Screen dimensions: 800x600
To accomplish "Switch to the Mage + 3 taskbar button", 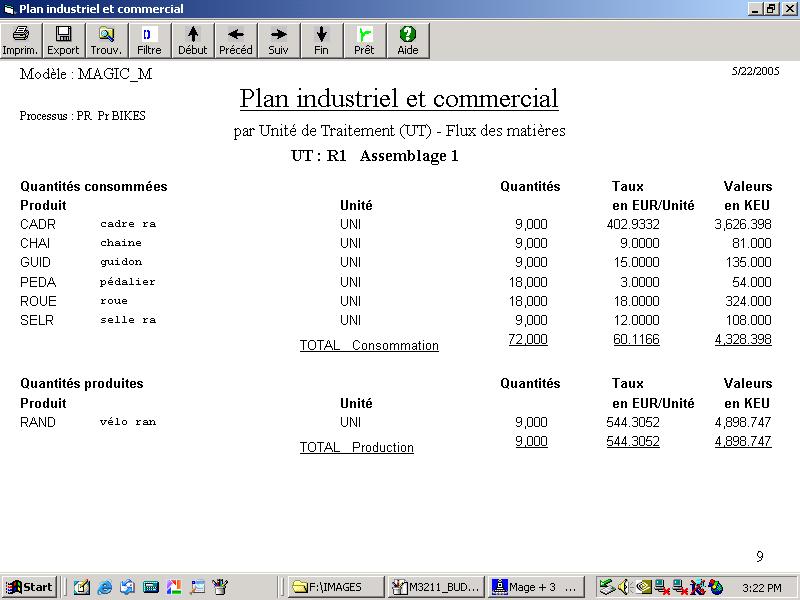I will [x=535, y=587].
